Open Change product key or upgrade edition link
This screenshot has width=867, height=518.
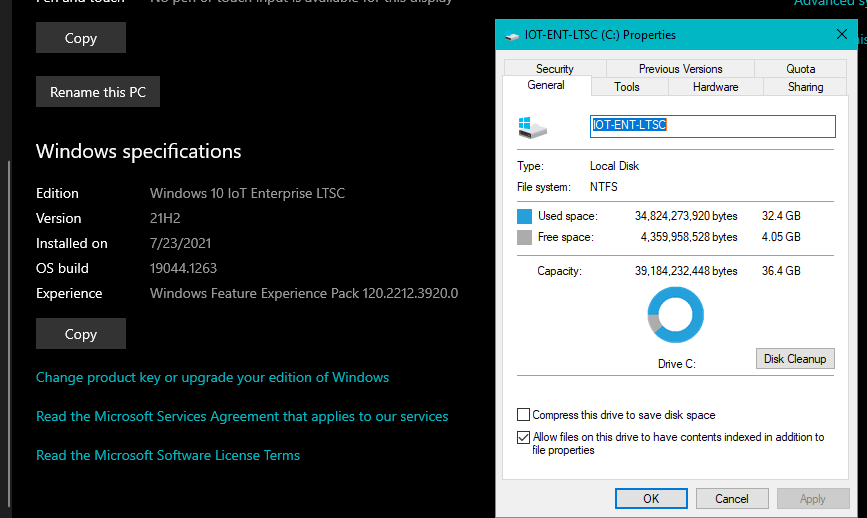click(212, 378)
